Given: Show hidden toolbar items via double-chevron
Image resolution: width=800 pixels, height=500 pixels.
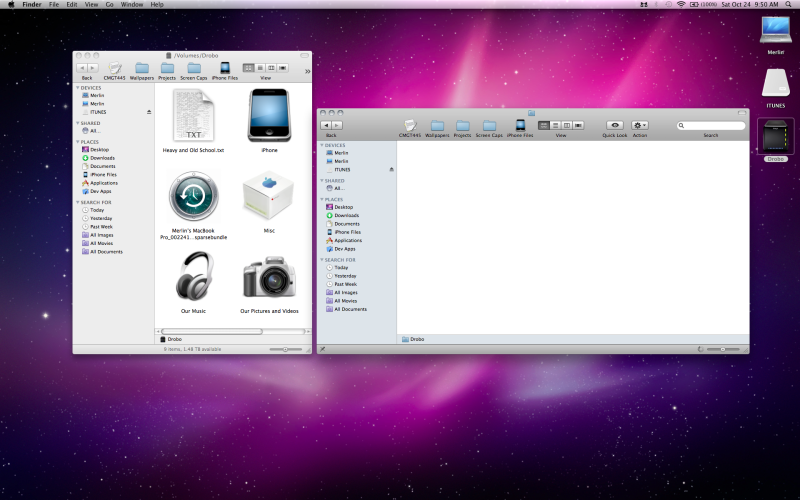Looking at the screenshot, I should 307,71.
